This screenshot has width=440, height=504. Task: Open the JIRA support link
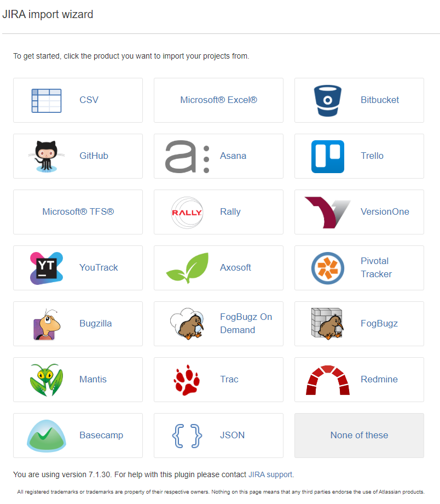coord(271,474)
